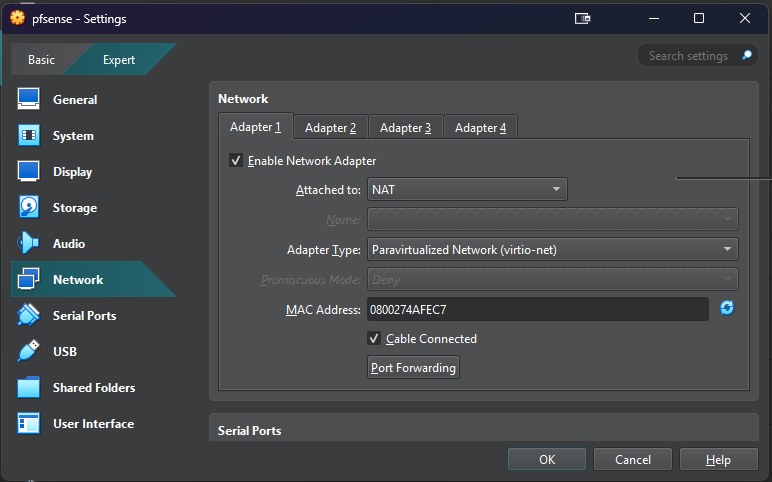Toggle the Cable Connected checkbox
Viewport: 772px width, 482px height.
[374, 338]
